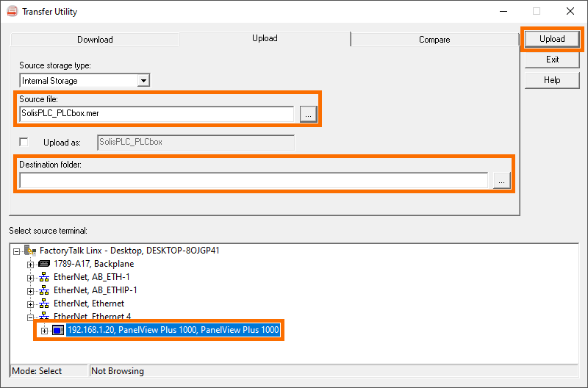
Task: Select EtherNet, AB_ETH-1 tree row
Action: point(91,277)
